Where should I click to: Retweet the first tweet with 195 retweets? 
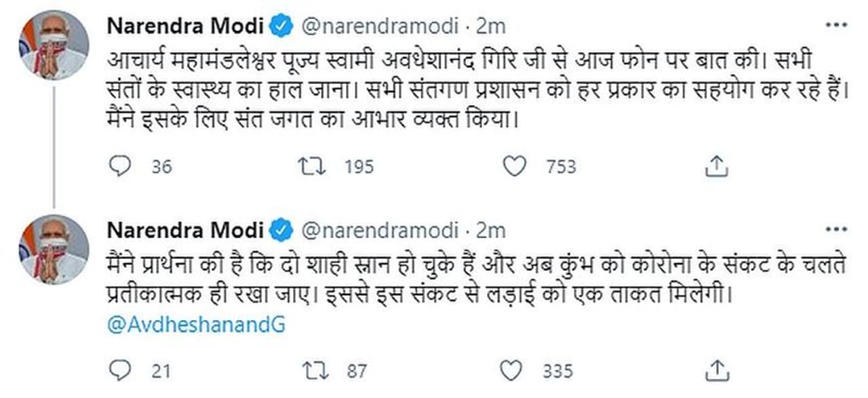click(313, 166)
